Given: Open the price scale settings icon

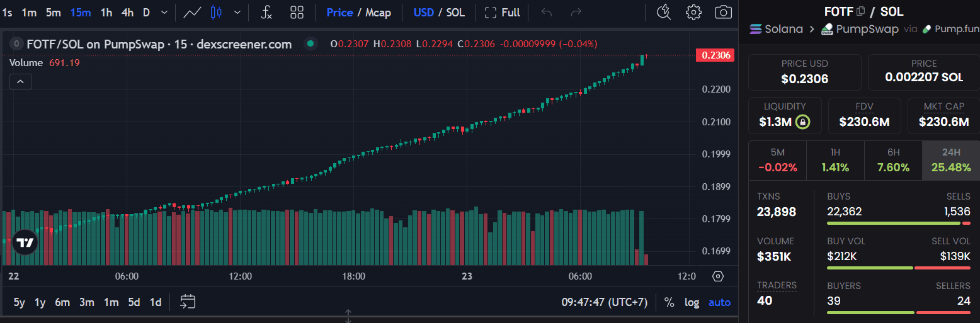Looking at the screenshot, I should pos(717,276).
